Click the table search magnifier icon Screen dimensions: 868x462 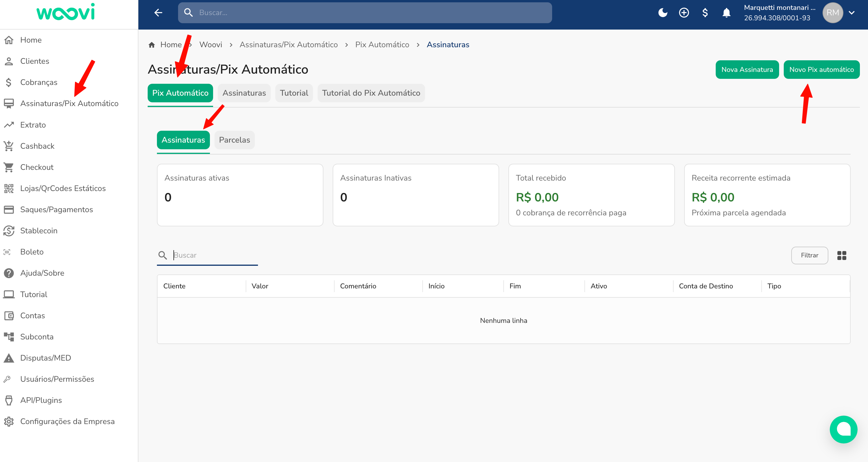(x=163, y=255)
